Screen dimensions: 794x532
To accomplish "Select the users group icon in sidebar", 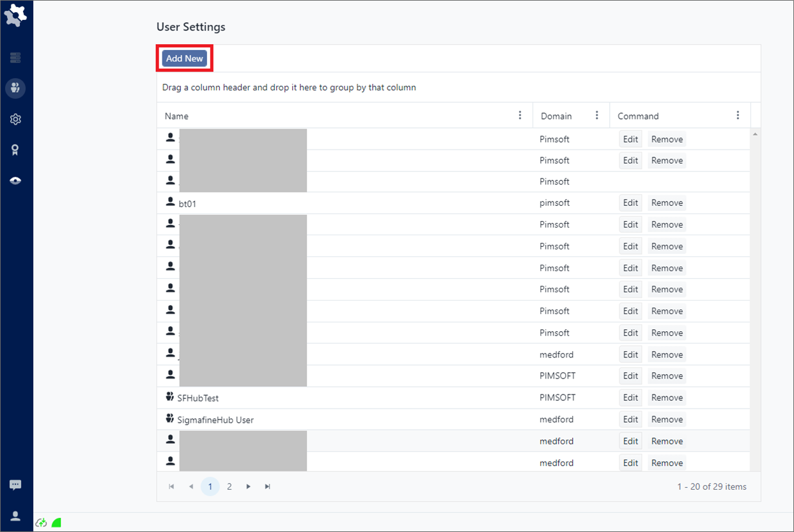I will (x=16, y=88).
